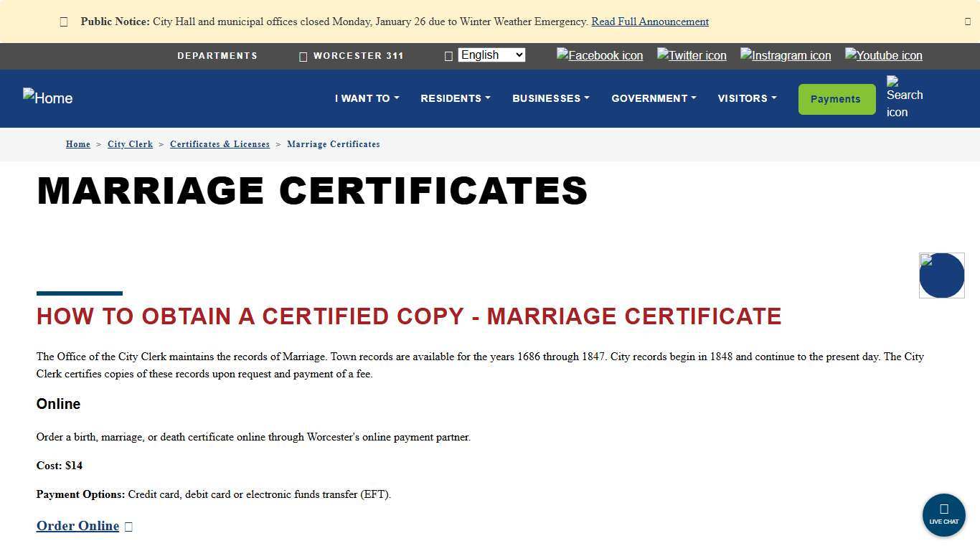Click the notice icon beside Public Notice

63,22
